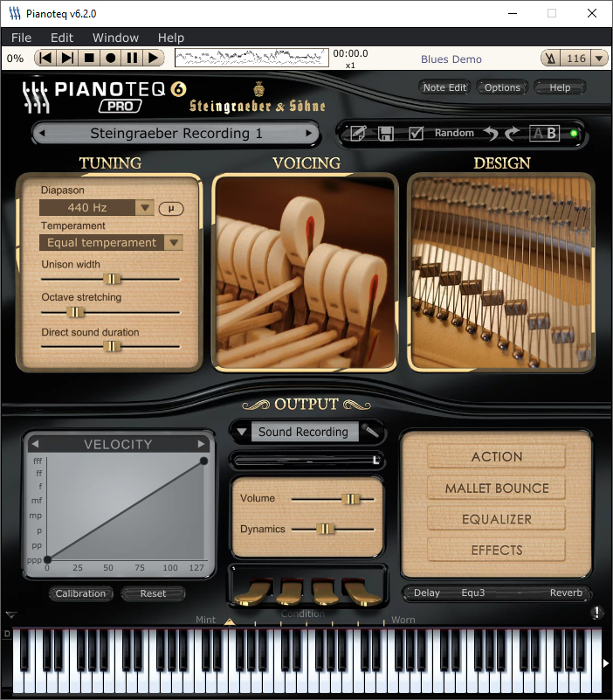Toggle the Reverb effect
Screen dimensions: 613x700
coord(566,593)
